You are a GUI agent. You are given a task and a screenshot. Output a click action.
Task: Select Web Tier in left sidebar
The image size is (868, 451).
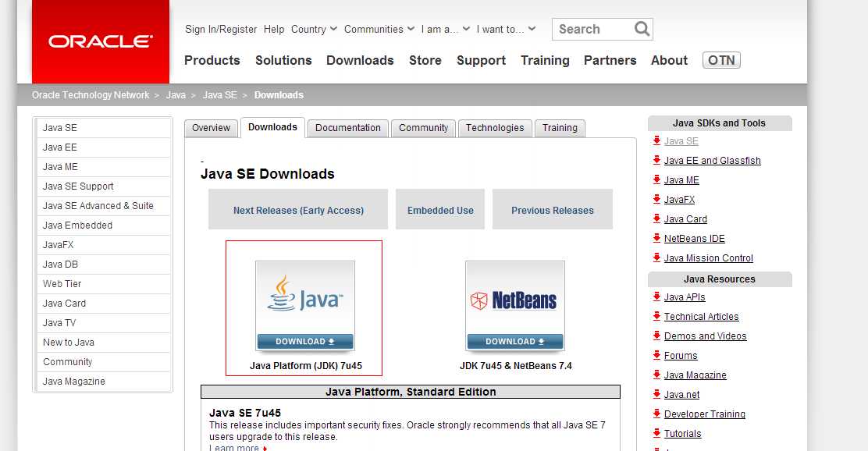(103, 284)
